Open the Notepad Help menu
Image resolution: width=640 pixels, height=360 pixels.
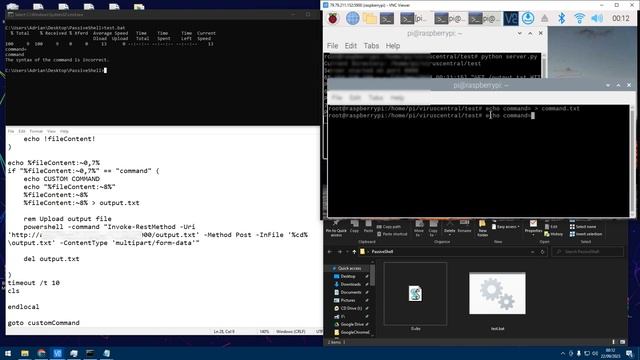tap(64, 131)
